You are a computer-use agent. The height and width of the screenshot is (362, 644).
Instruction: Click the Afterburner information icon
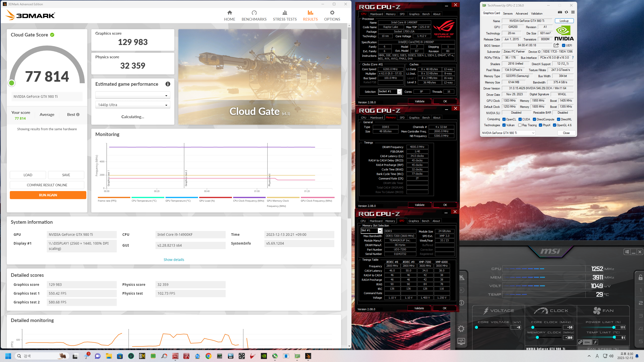(x=461, y=303)
